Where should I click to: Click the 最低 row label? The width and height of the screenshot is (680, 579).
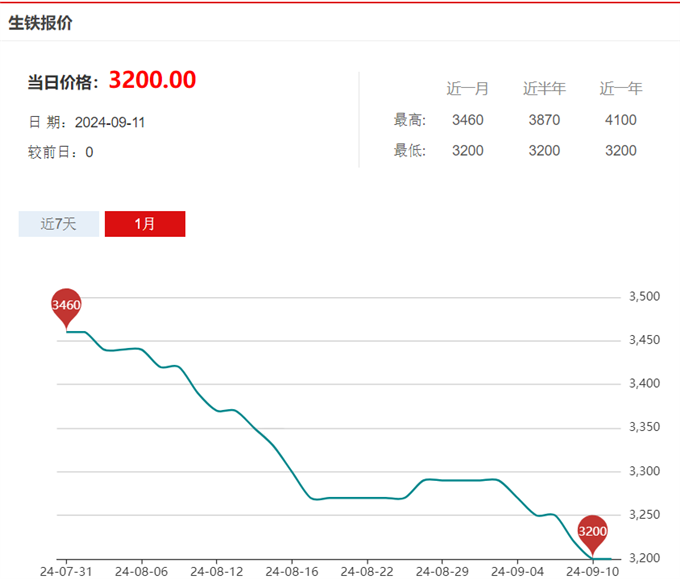(410, 151)
